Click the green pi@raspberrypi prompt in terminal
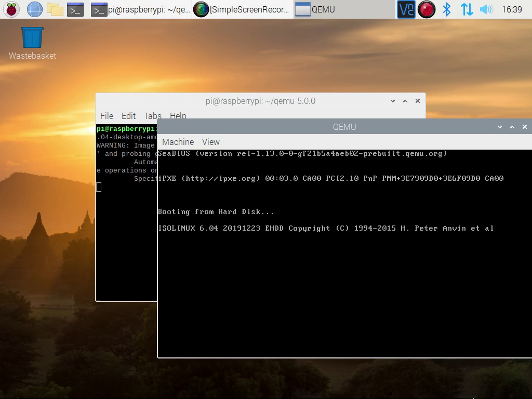Screen dimensions: 532x399 126,129
